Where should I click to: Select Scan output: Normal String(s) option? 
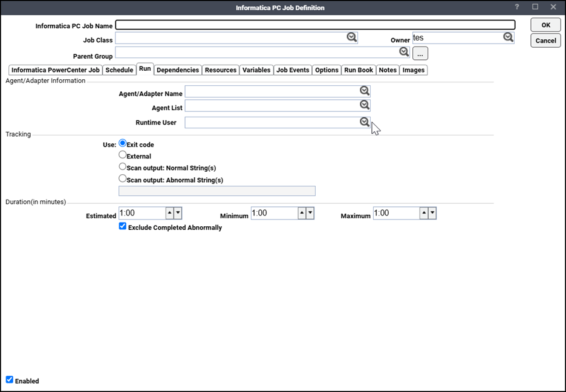[123, 167]
